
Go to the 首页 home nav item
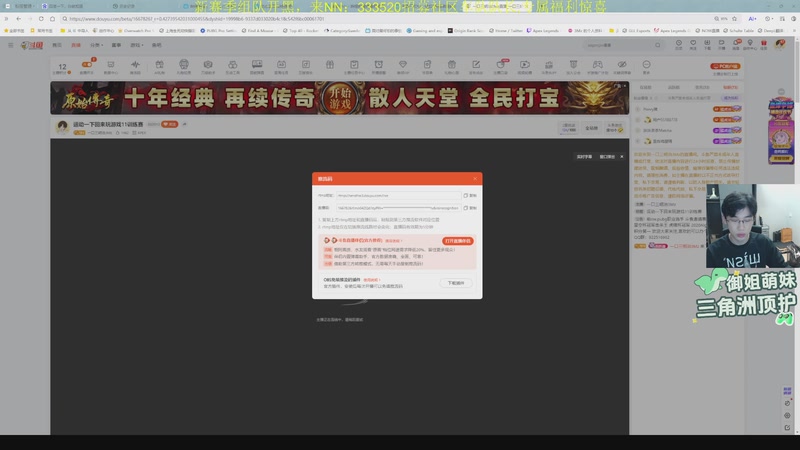[57, 45]
